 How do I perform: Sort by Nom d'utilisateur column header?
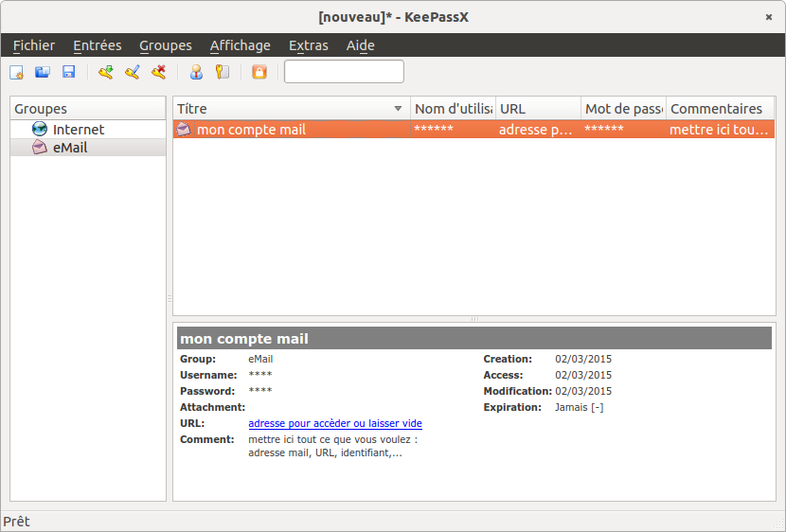(454, 108)
